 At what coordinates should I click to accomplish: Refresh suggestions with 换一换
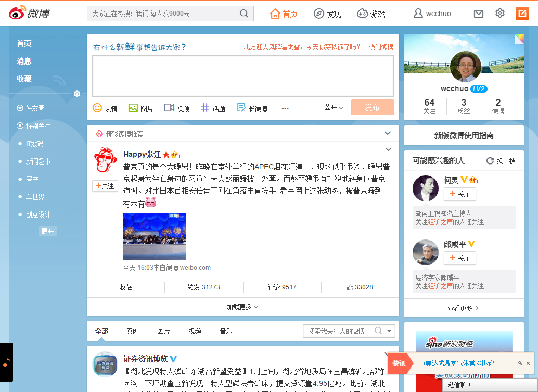(501, 161)
